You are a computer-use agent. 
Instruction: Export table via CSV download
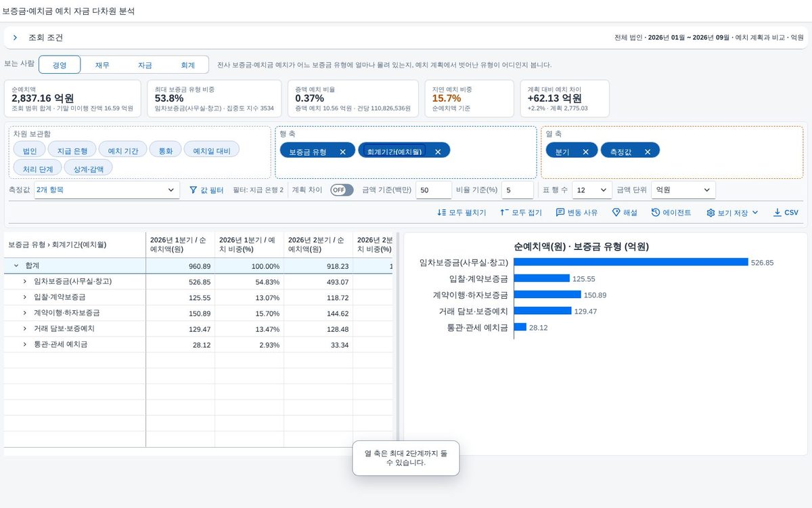tap(786, 213)
